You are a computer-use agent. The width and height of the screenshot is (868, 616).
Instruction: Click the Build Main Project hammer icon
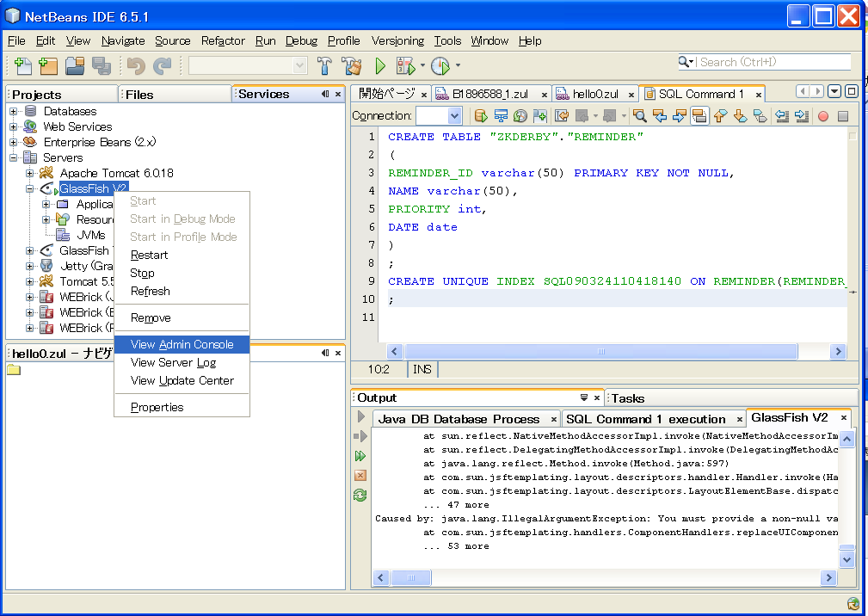pyautogui.click(x=325, y=66)
